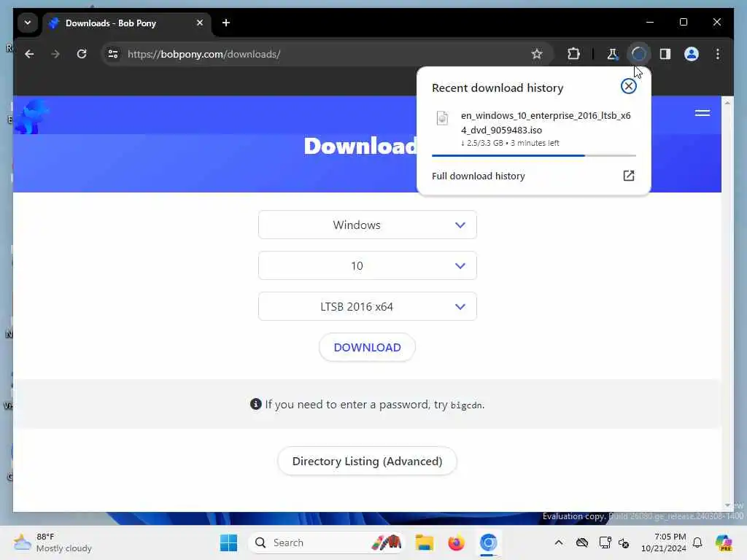Open the Copilot preview taskbar icon
The width and height of the screenshot is (747, 560).
[x=724, y=542]
